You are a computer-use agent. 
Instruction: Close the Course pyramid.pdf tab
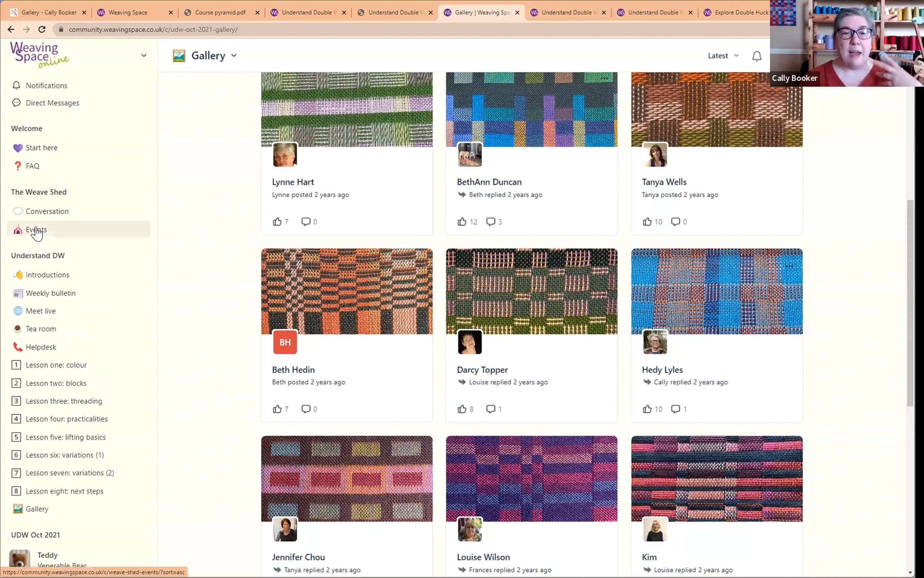257,12
